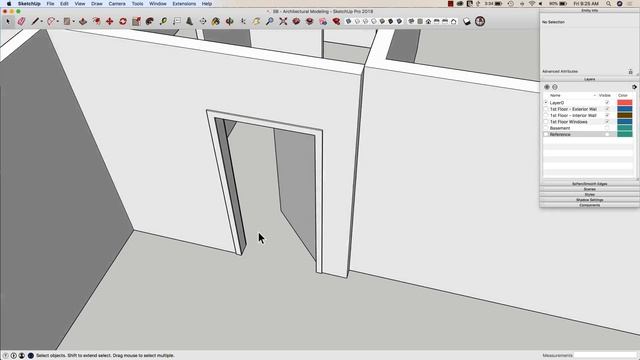This screenshot has width=640, height=360.
Task: Expand the Shadow Settings panel
Action: pyautogui.click(x=589, y=200)
